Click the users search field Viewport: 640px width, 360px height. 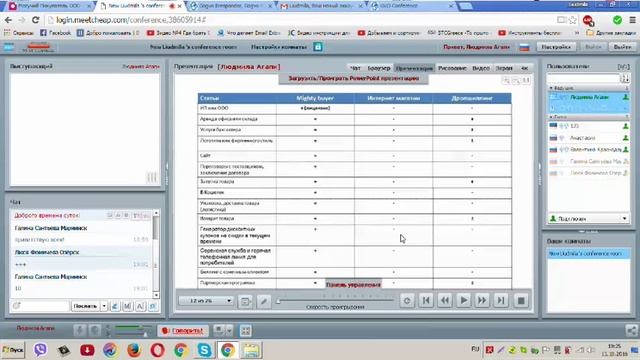click(x=583, y=78)
